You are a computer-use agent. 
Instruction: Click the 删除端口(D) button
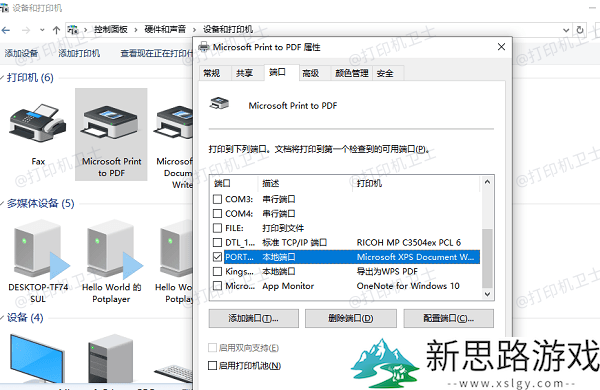click(x=351, y=318)
